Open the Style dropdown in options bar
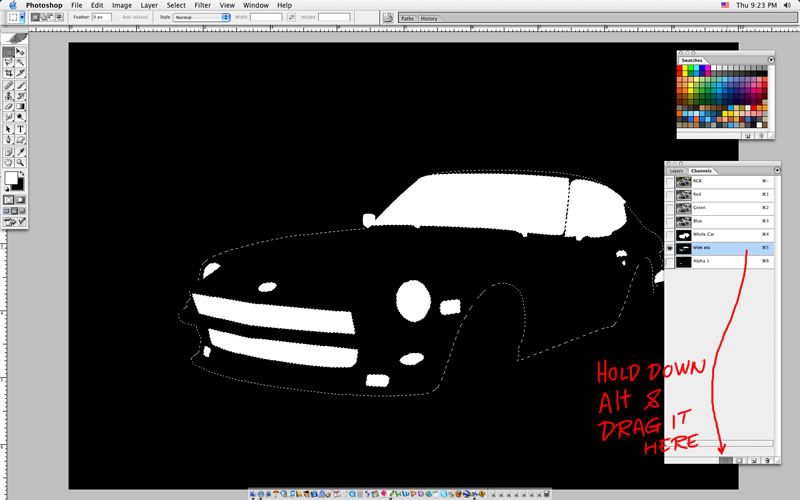The image size is (800, 500). 200,18
